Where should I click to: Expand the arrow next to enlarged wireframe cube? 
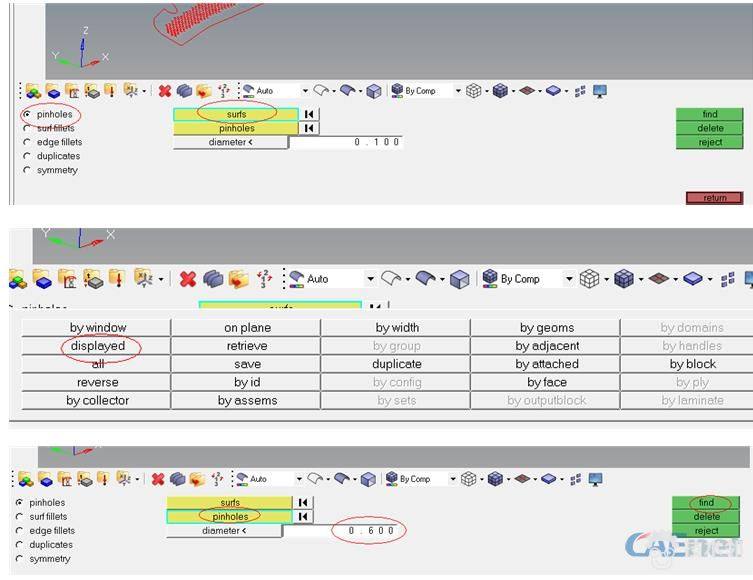click(606, 279)
